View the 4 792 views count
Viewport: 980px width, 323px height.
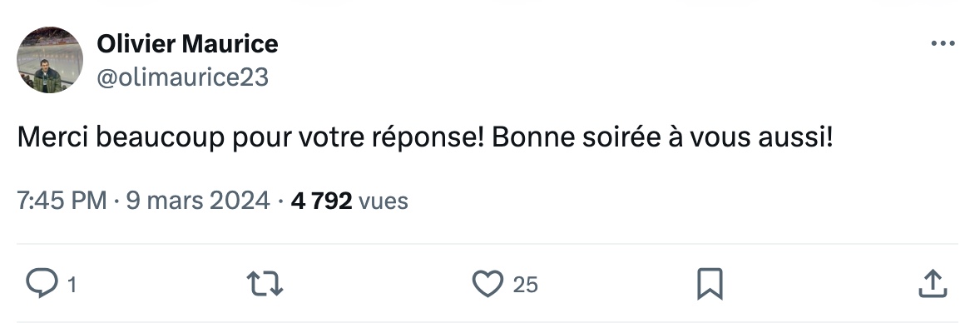click(321, 201)
